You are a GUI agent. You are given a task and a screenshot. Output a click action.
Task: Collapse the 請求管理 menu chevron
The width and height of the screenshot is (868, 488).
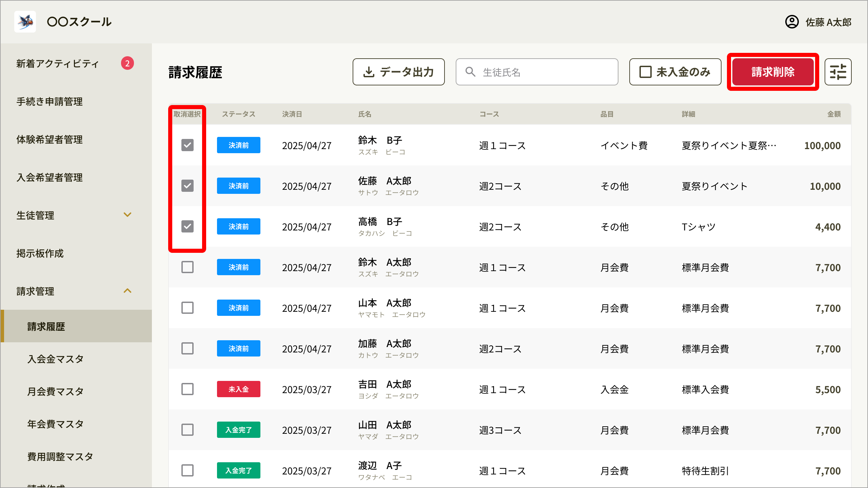pyautogui.click(x=127, y=291)
